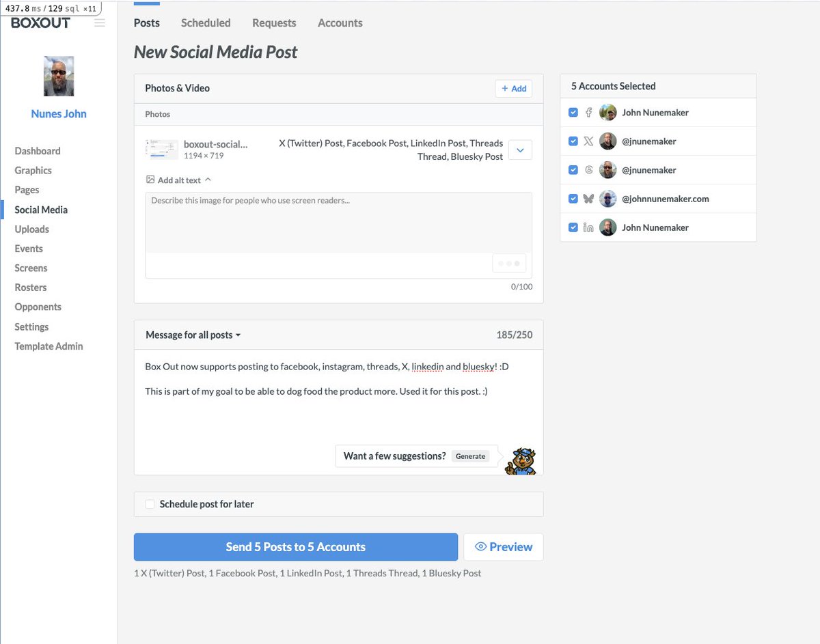Viewport: 820px width, 644px height.
Task: Click the Facebook account avatar for John Nunemaker
Action: [608, 113]
